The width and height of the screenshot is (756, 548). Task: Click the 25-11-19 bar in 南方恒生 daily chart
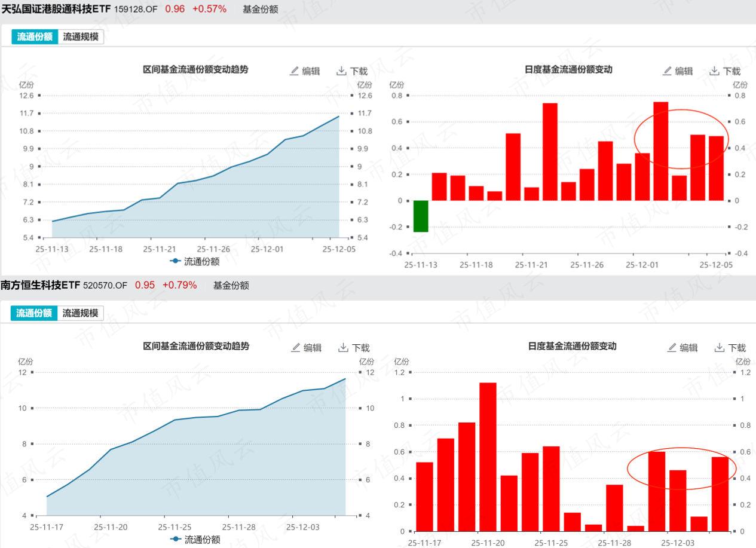pos(467,477)
